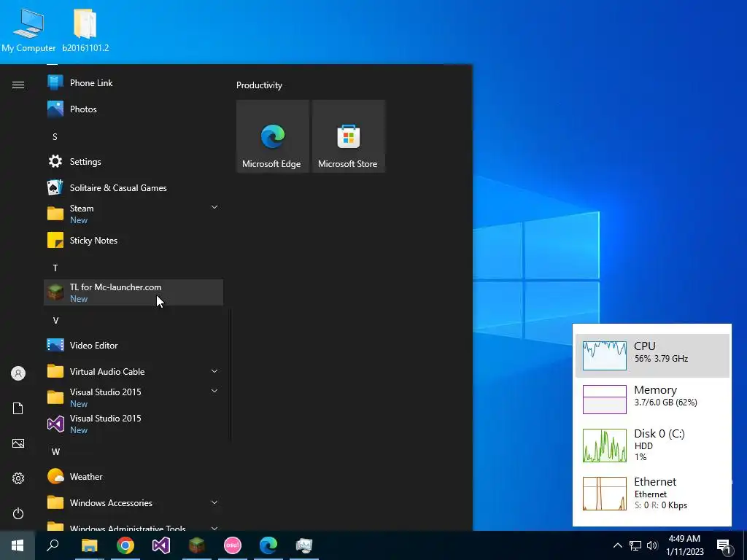
Task: Open Video Editor
Action: (x=133, y=345)
